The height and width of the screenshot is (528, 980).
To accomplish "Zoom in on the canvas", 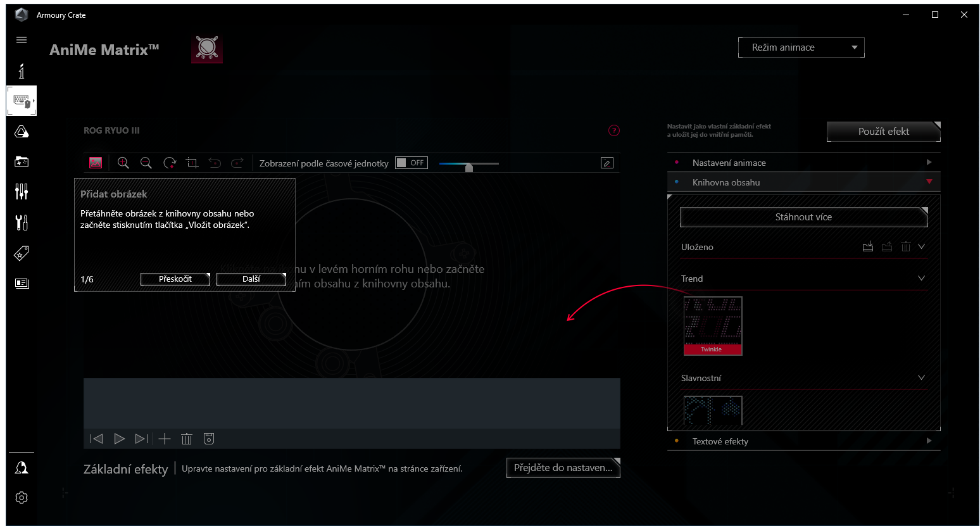I will tap(123, 163).
